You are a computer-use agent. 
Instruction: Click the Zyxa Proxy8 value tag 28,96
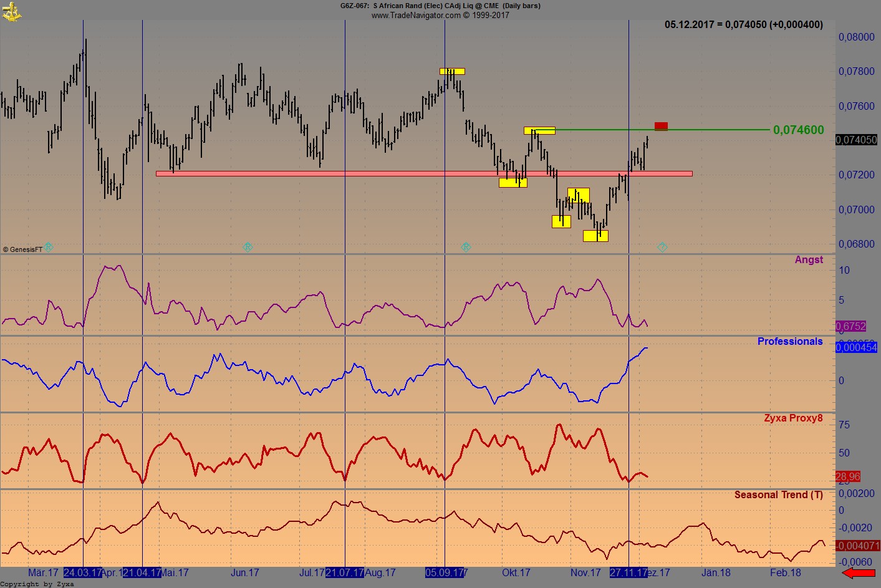pyautogui.click(x=848, y=476)
